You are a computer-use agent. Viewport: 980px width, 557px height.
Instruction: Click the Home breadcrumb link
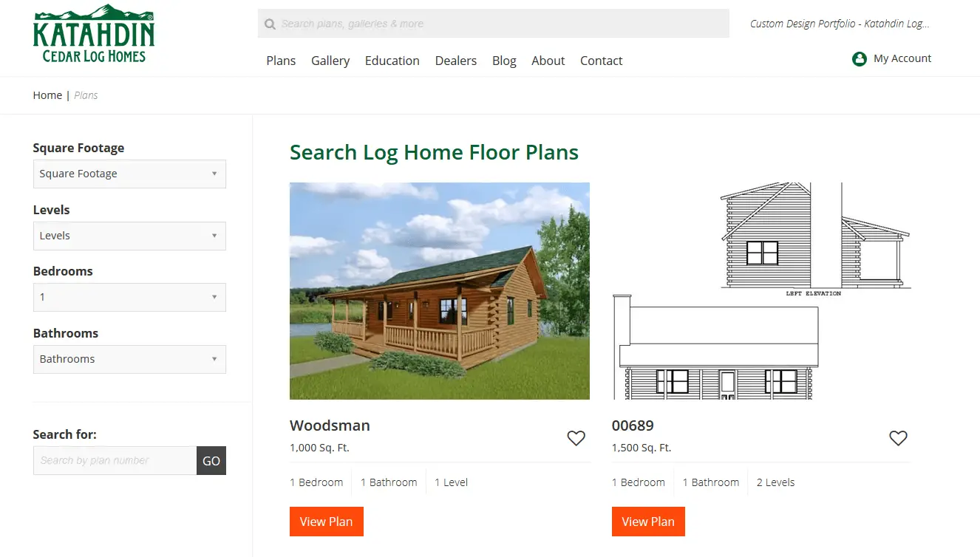point(47,95)
